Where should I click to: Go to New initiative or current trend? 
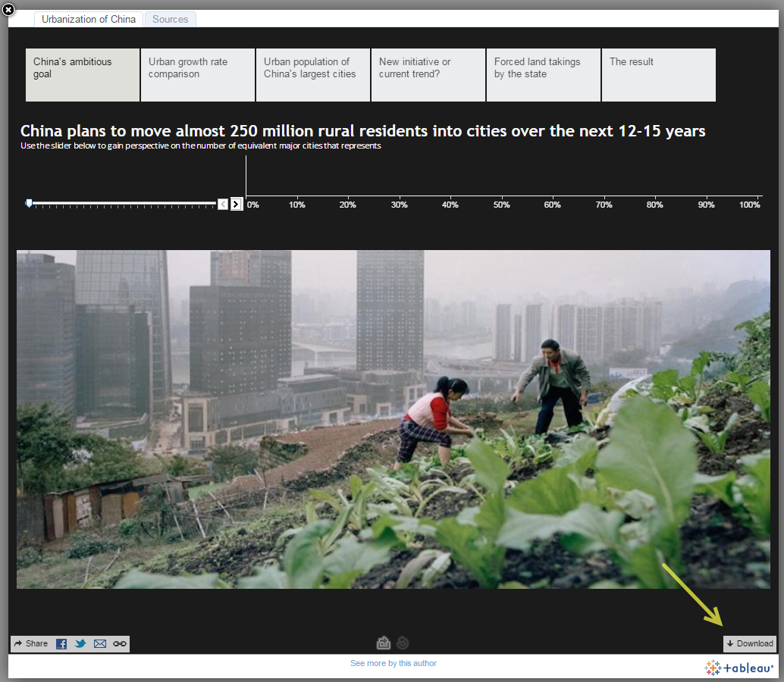tap(428, 75)
